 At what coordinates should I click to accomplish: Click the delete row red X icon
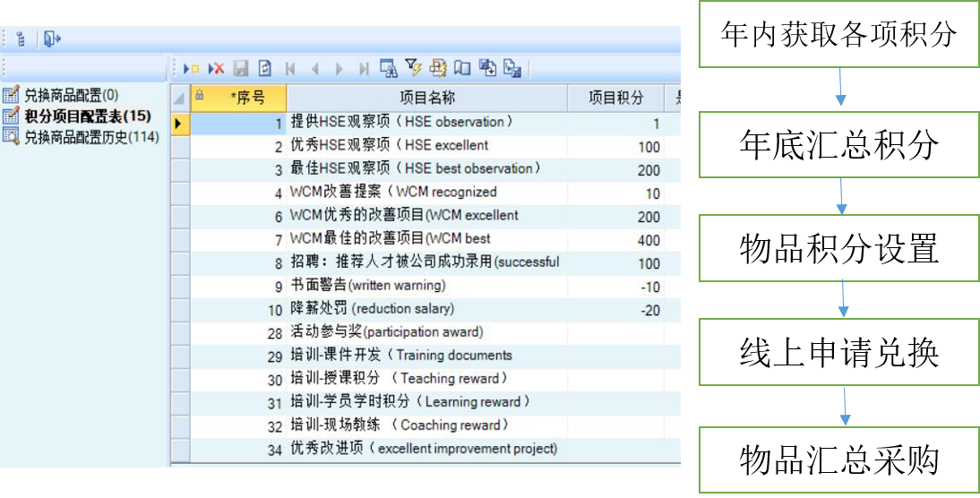pyautogui.click(x=216, y=68)
